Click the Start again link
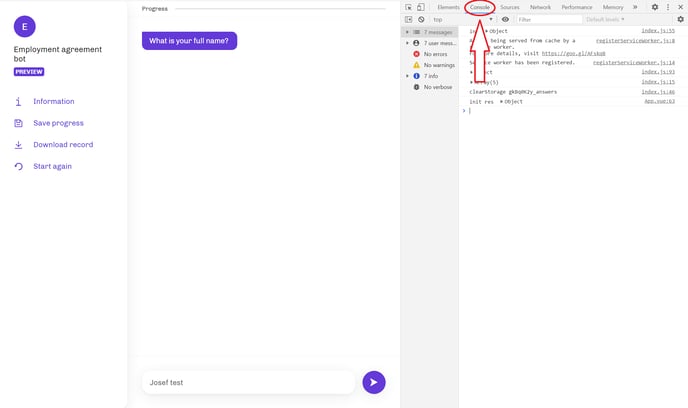 tap(52, 166)
